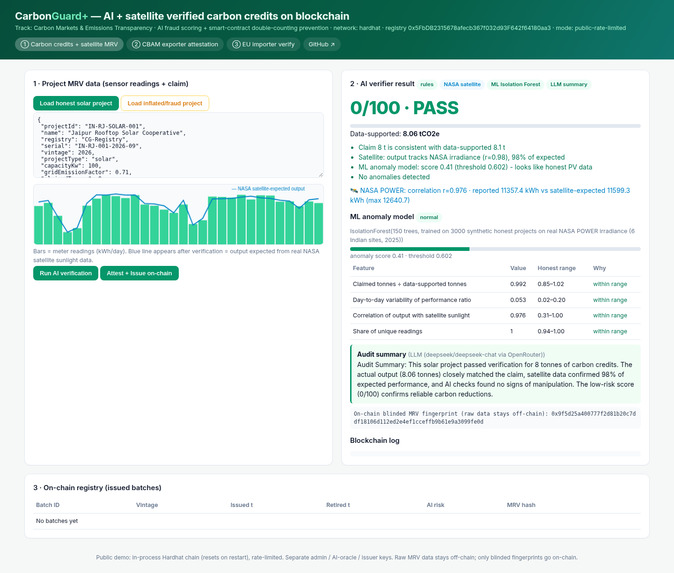
Task: Click the NASA POWER correlation line
Action: pos(490,195)
